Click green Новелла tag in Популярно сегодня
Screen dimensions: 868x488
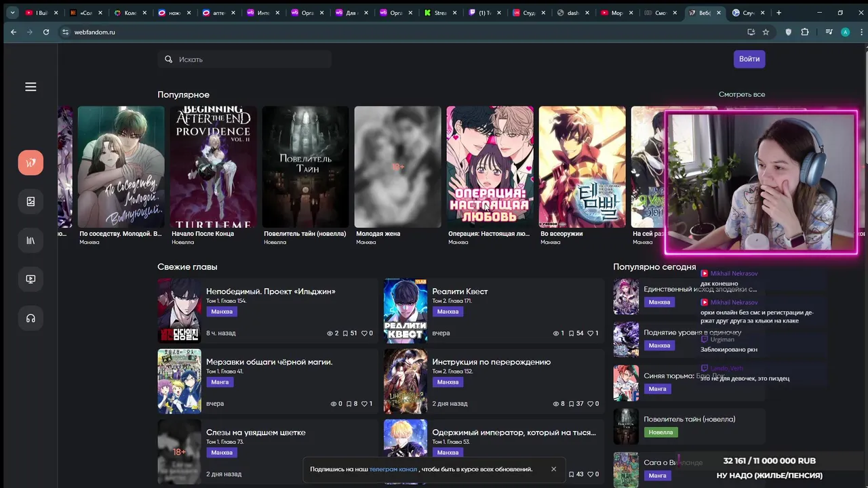pos(660,432)
